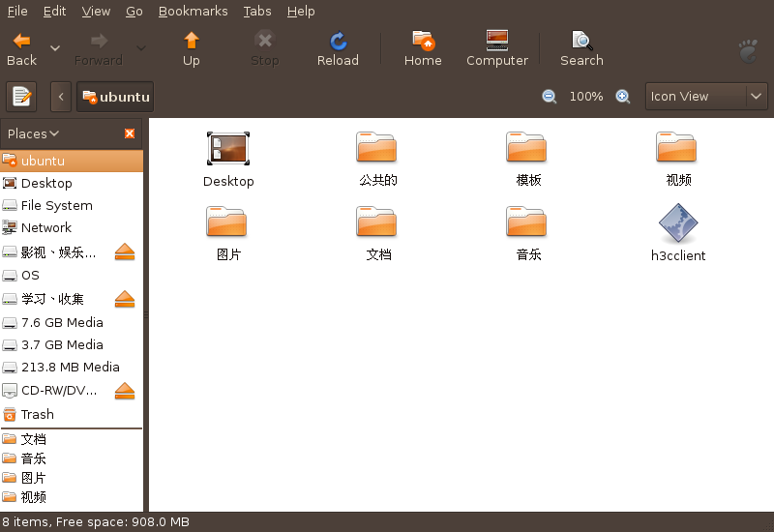Open 视频 bookmark in sidebar
774x532 pixels.
pyautogui.click(x=72, y=497)
